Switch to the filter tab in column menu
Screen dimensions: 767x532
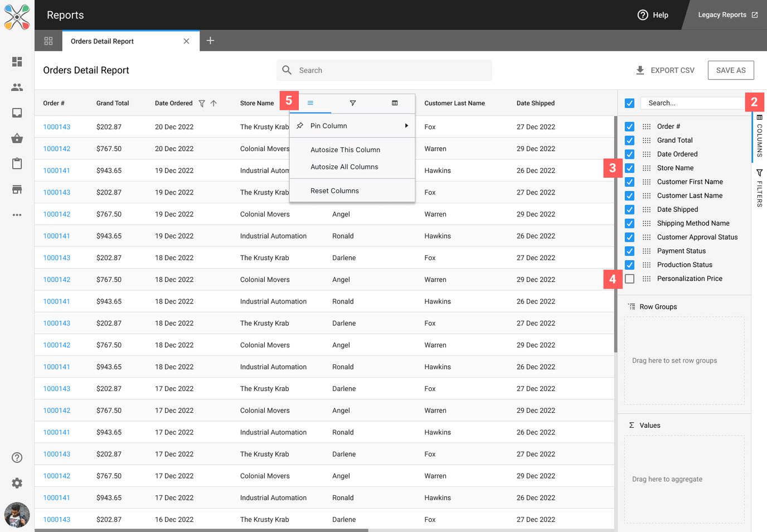click(x=352, y=103)
